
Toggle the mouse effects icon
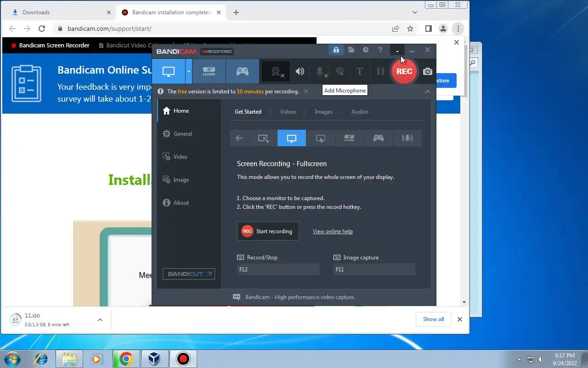(x=340, y=71)
